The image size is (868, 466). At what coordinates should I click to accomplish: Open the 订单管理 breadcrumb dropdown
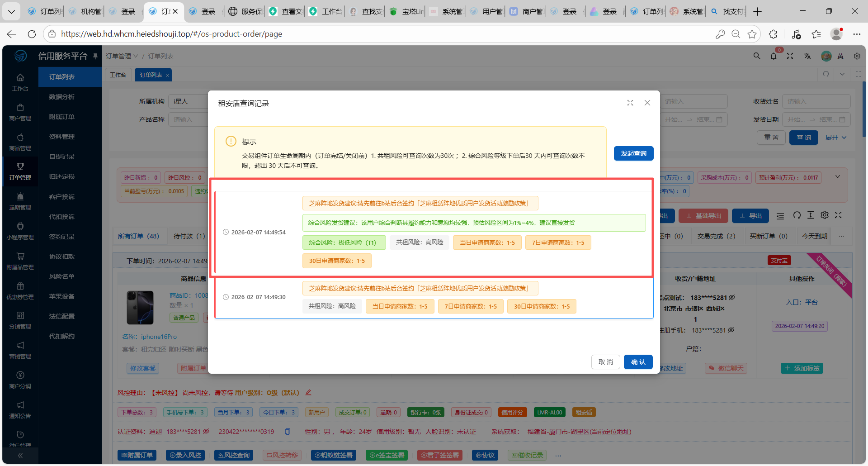coord(122,56)
